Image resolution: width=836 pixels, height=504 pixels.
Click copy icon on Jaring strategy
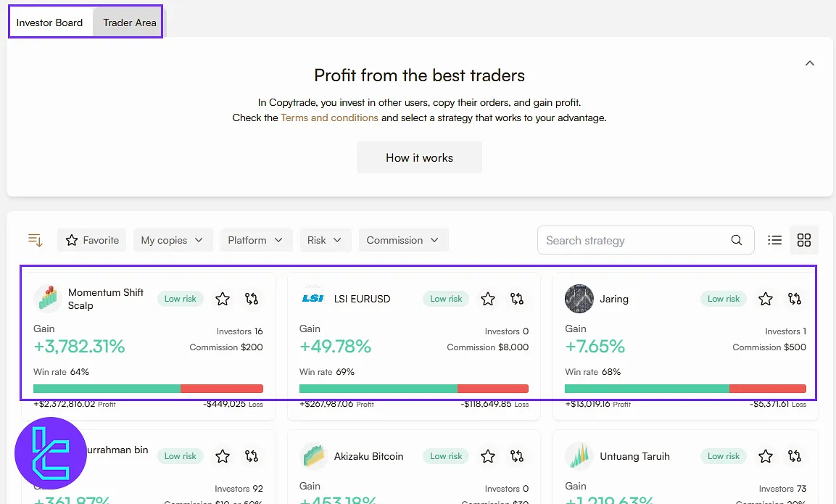[795, 299]
